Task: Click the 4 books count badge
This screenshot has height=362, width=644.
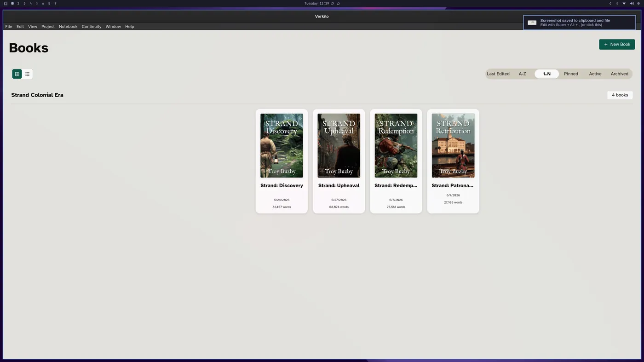Action: [x=620, y=95]
